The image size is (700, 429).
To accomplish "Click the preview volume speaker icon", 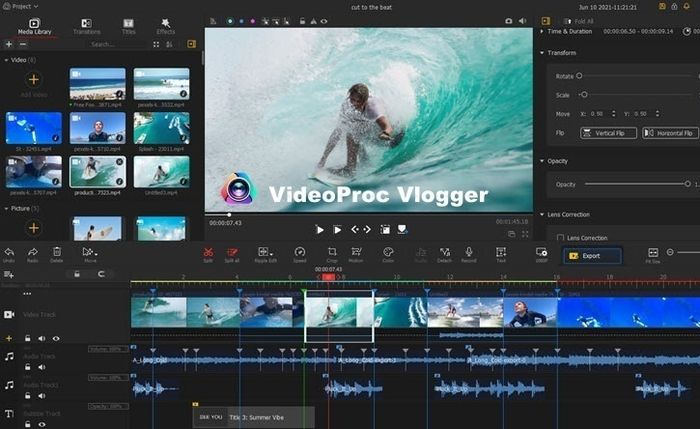I will click(522, 21).
